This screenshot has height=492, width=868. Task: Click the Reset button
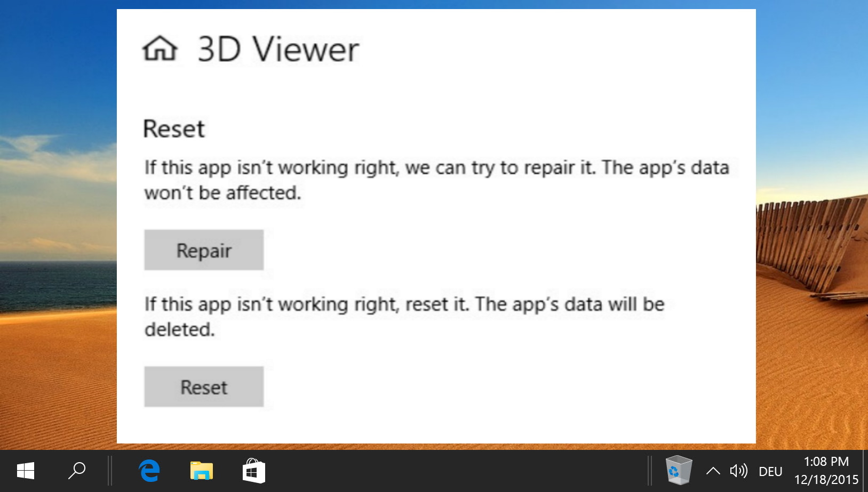pyautogui.click(x=204, y=386)
